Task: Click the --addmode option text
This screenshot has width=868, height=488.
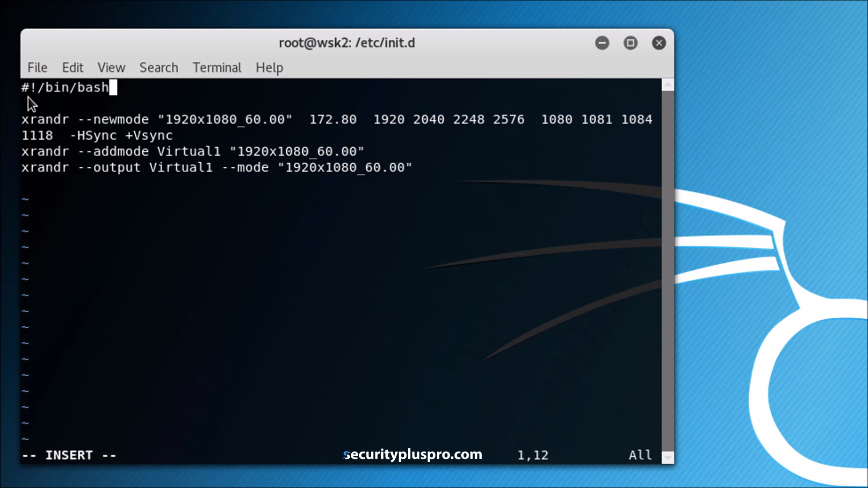Action: [113, 151]
